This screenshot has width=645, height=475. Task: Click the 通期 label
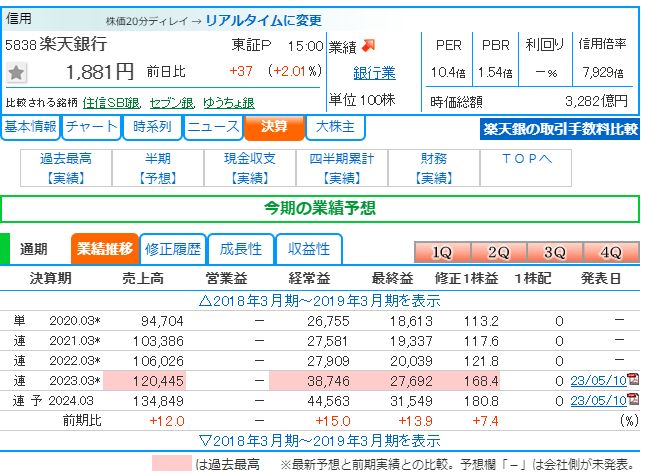point(34,249)
